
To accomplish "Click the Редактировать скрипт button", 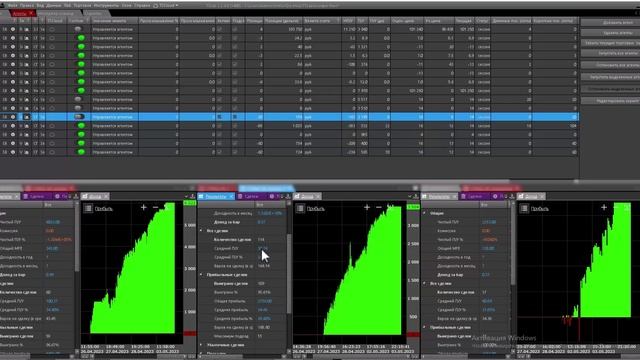I will [610, 100].
